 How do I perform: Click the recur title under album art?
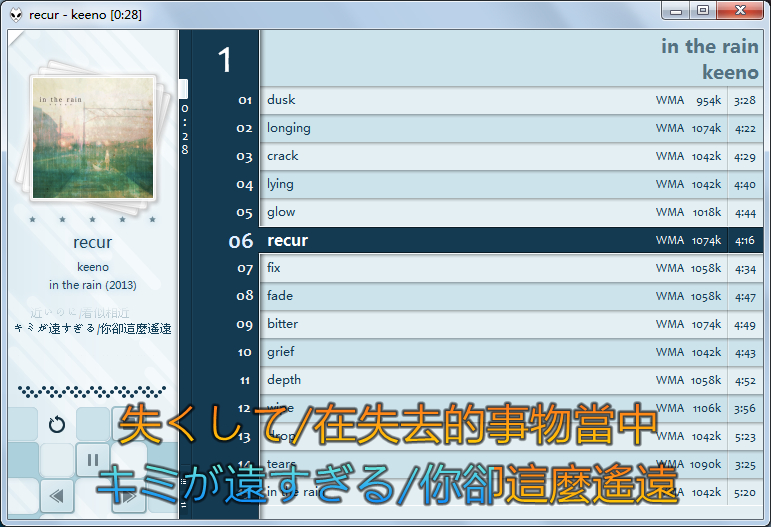tap(92, 242)
